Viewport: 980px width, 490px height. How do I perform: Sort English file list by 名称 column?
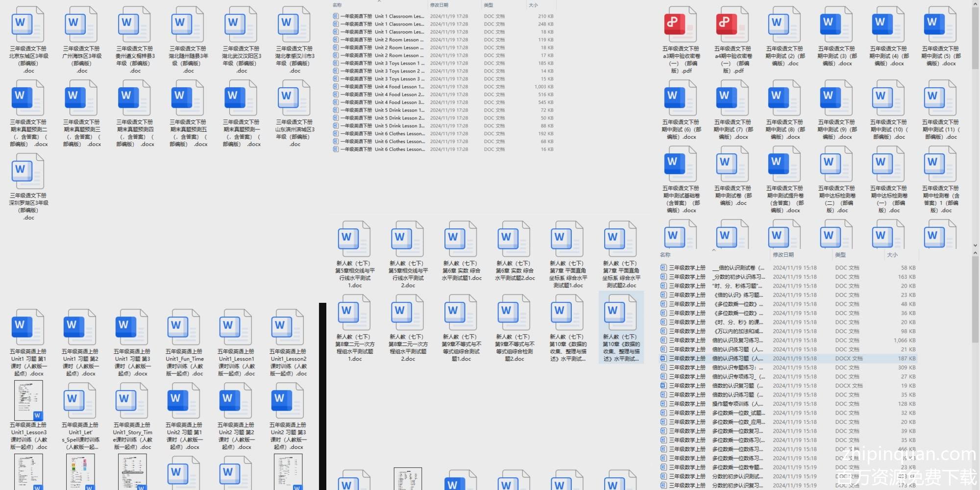[x=337, y=5]
